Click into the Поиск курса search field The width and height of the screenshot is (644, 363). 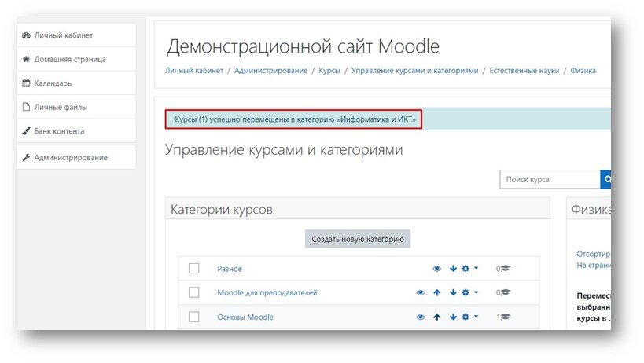pyautogui.click(x=550, y=179)
